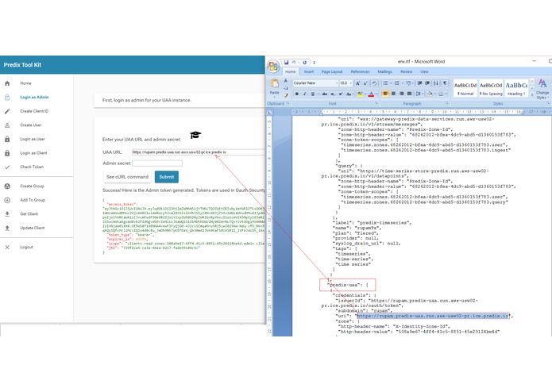Switch to the Insert tab in Word
Image resolution: width=552 pixels, height=392 pixels.
[309, 71]
